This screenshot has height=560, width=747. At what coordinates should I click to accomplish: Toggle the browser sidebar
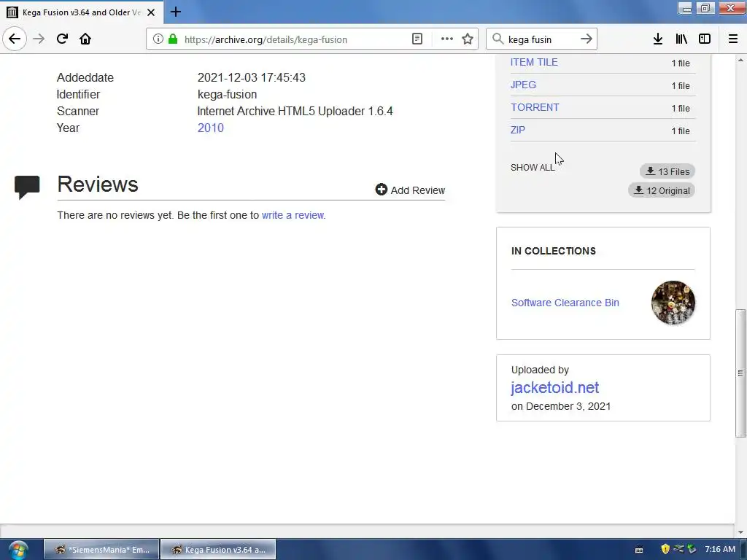tap(705, 39)
